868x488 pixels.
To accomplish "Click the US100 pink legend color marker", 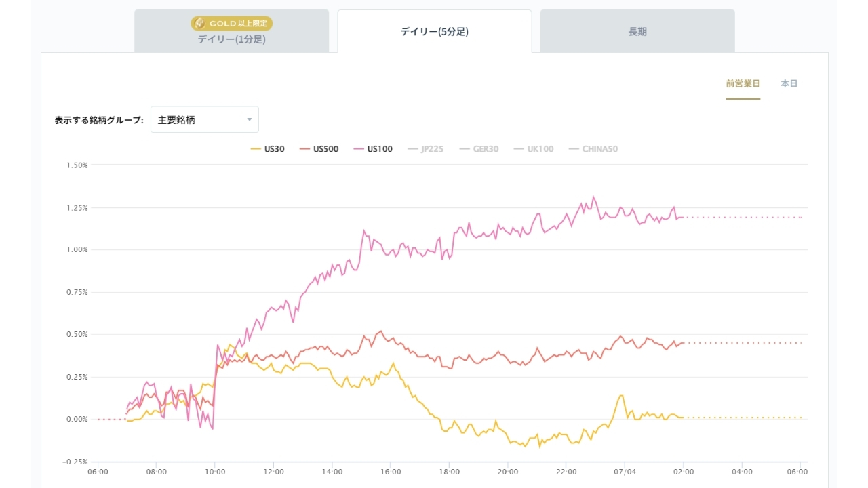I will [x=359, y=149].
